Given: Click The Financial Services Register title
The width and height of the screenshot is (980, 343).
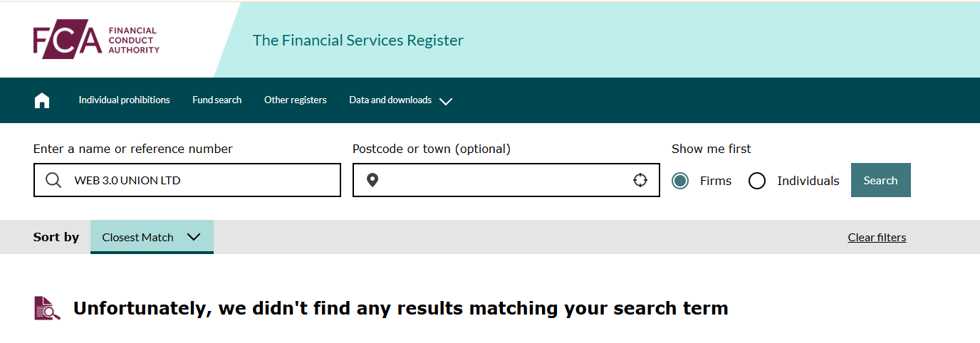Looking at the screenshot, I should (x=358, y=41).
